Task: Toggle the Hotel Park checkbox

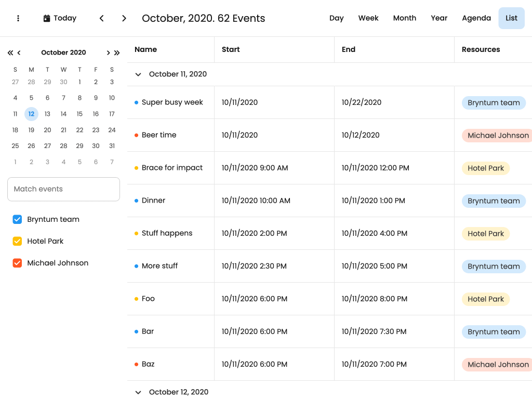Action: click(17, 241)
